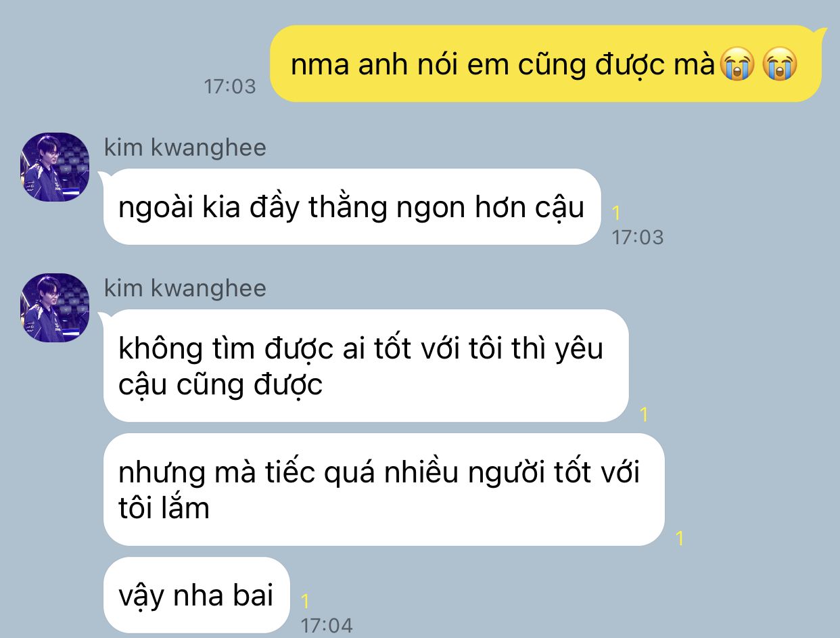Select the yellow sent message bubble
The width and height of the screenshot is (840, 638).
tap(546, 64)
